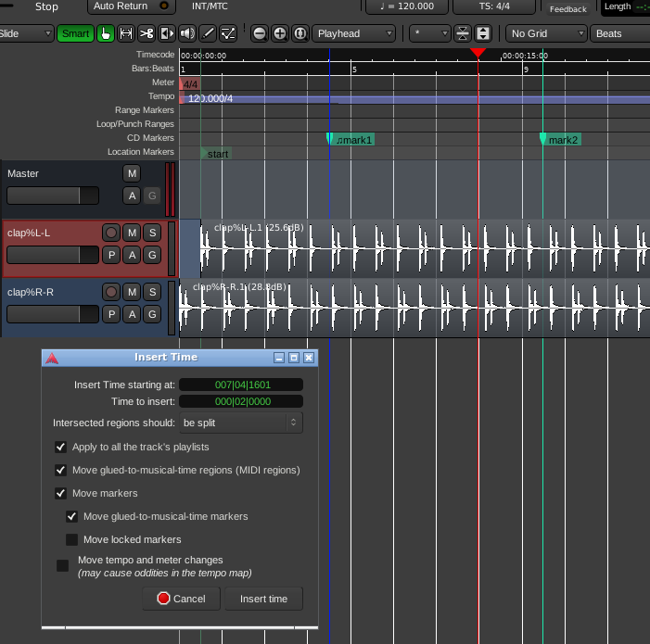The width and height of the screenshot is (650, 644).
Task: Click the mark2 CD marker
Action: pyautogui.click(x=561, y=140)
